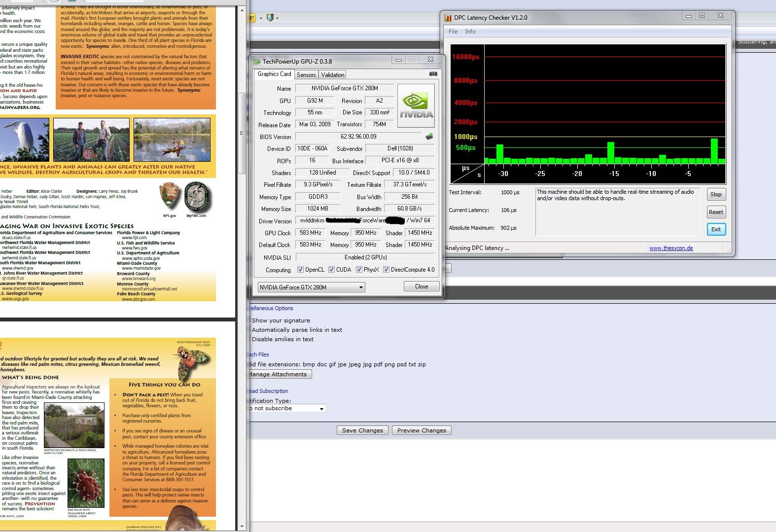The image size is (776, 532).
Task: Toggle the CUDA checkbox
Action: tap(331, 270)
